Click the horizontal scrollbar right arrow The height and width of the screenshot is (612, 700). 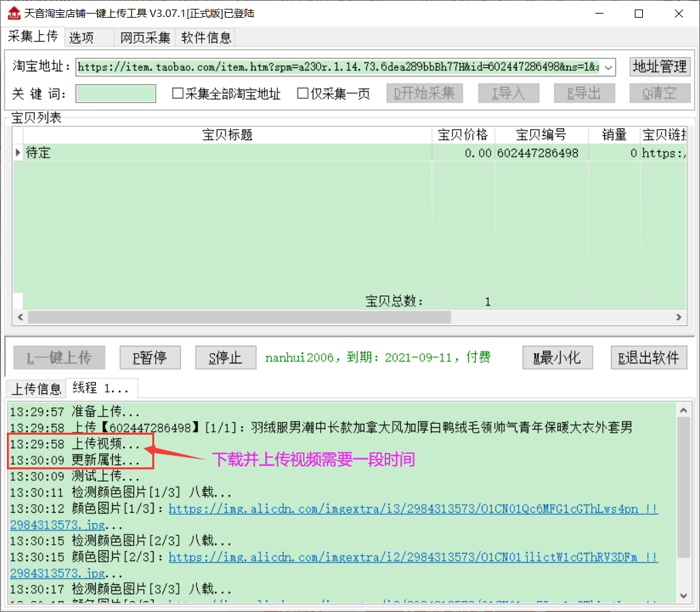(678, 317)
